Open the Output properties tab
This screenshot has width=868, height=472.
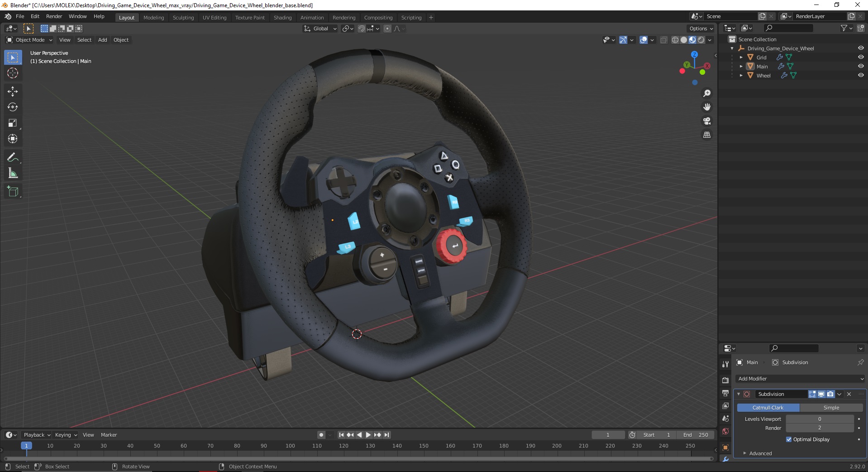(x=725, y=393)
